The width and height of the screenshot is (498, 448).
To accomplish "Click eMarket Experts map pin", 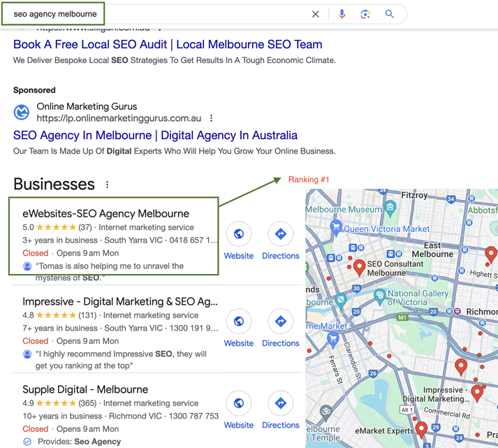I will coord(421,430).
